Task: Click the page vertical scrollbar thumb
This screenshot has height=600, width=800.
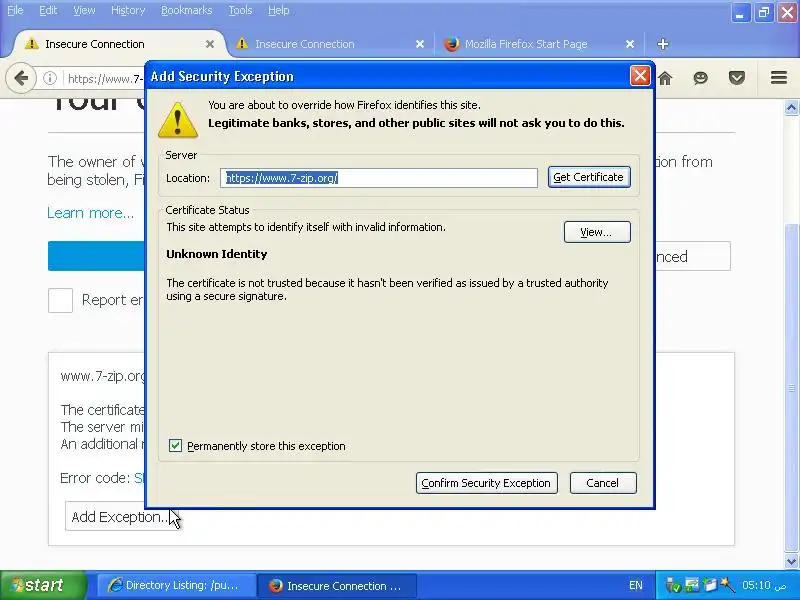Action: (x=791, y=388)
